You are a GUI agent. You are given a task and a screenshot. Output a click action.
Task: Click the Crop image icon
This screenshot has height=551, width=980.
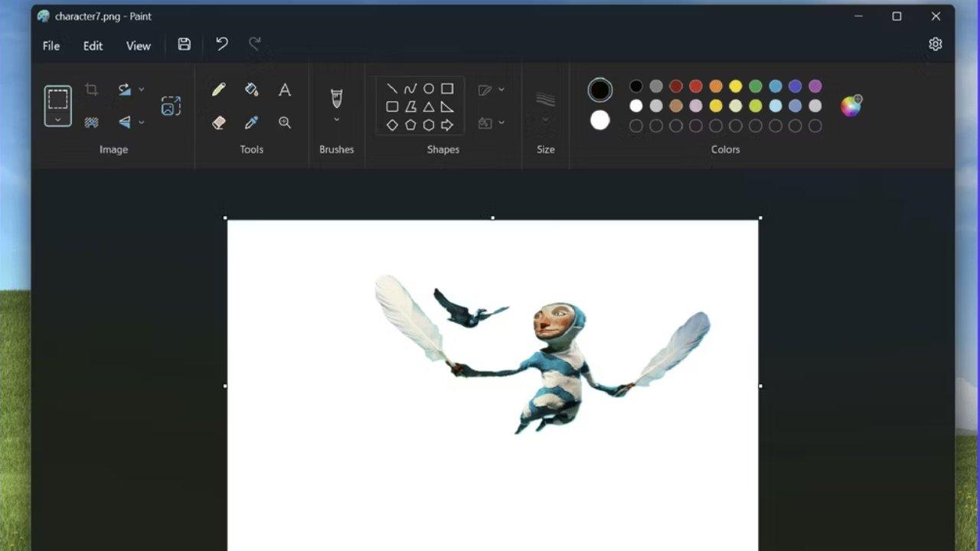click(91, 90)
